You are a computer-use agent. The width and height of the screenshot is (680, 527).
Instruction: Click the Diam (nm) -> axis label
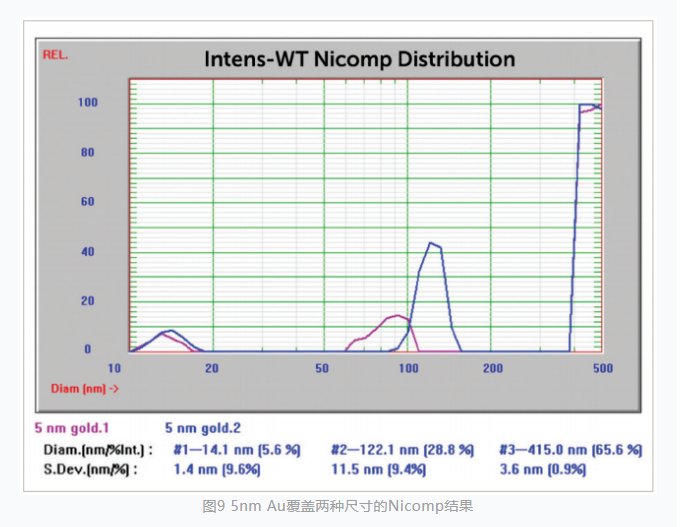(85, 388)
